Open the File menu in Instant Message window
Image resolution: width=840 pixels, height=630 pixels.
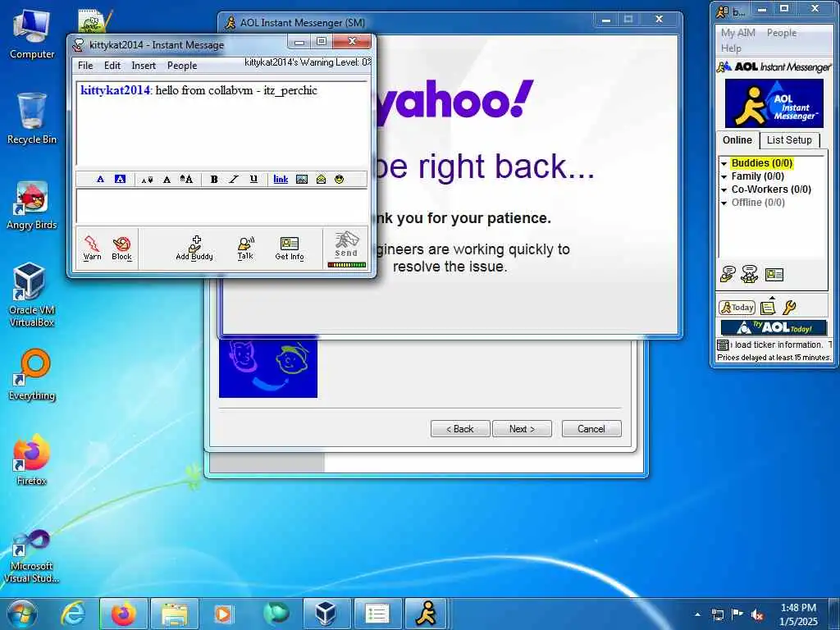coord(85,66)
